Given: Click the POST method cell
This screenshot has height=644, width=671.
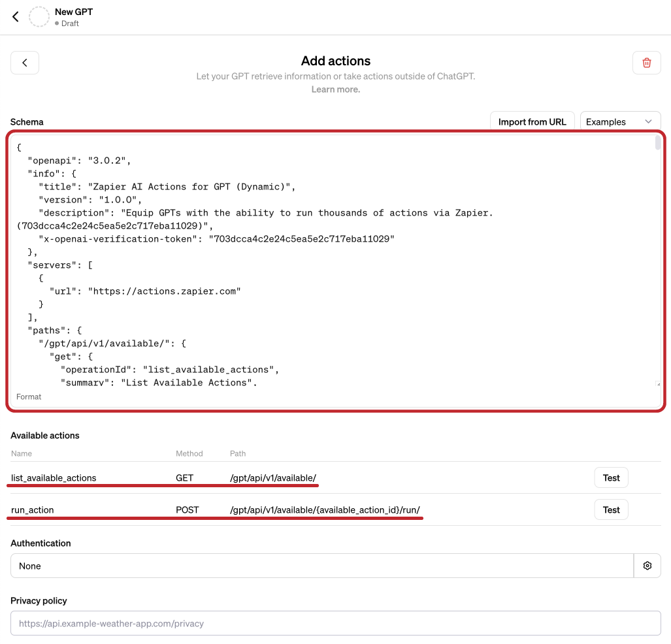Looking at the screenshot, I should point(187,510).
